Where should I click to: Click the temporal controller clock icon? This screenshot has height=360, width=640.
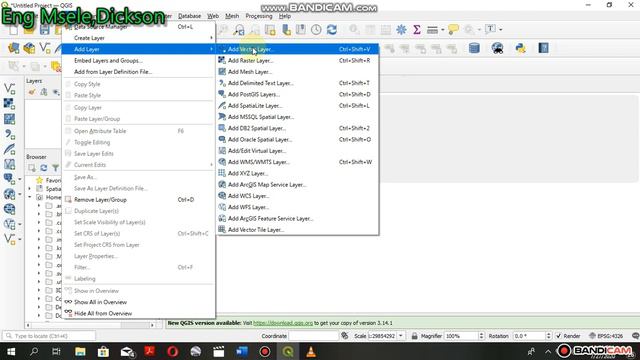316,29
